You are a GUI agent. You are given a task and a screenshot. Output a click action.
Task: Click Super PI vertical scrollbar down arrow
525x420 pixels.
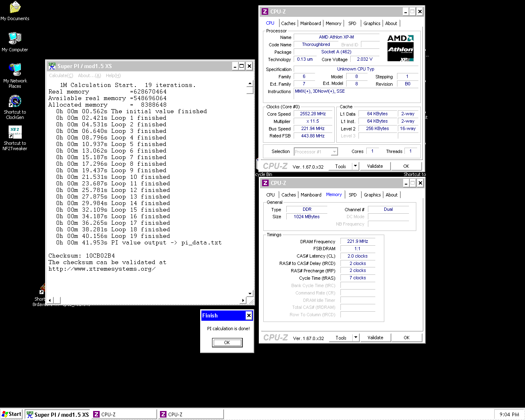coord(250,294)
